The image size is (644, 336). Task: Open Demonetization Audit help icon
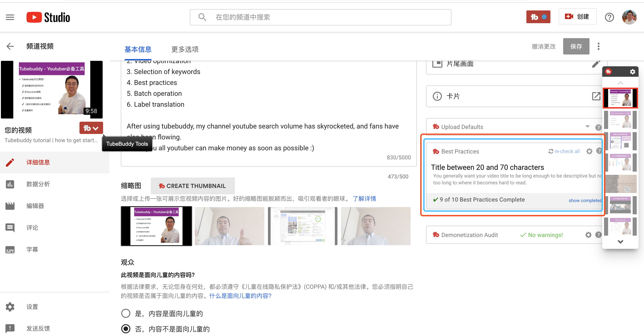pos(598,235)
